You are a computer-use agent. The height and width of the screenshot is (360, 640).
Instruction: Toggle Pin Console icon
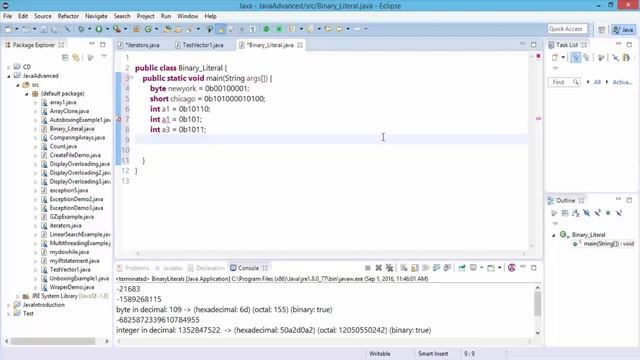(x=462, y=268)
